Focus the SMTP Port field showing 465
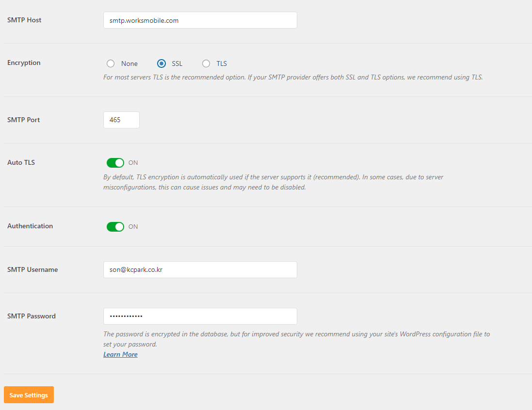Screen dimensions: 532x410 click(121, 120)
